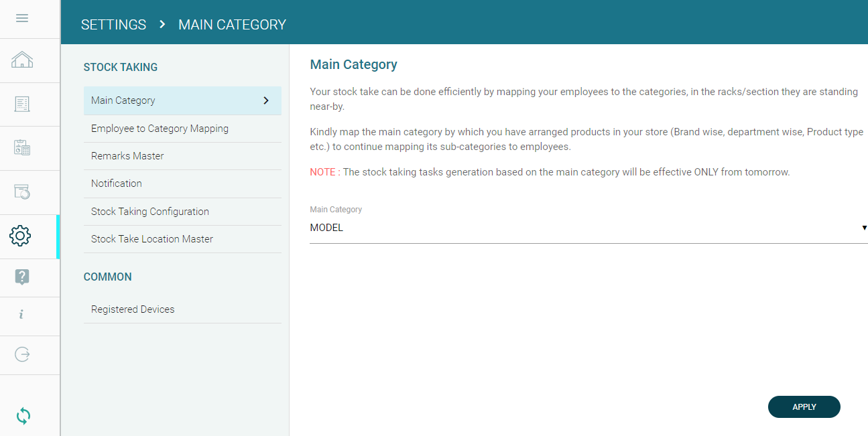The width and height of the screenshot is (868, 436).
Task: Open help question mark icon
Action: 22,277
